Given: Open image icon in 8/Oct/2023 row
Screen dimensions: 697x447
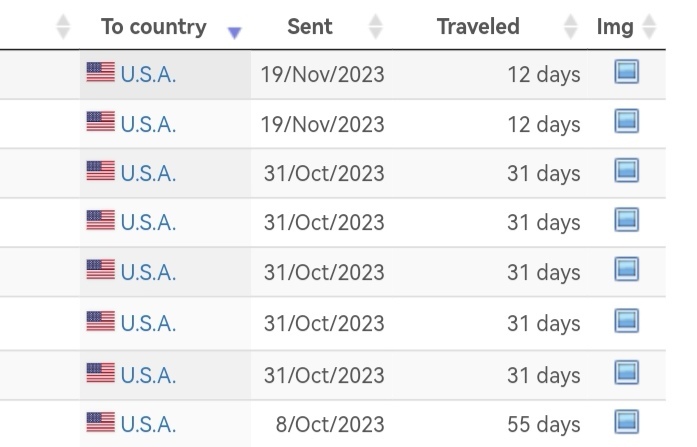Looking at the screenshot, I should pyautogui.click(x=626, y=422).
